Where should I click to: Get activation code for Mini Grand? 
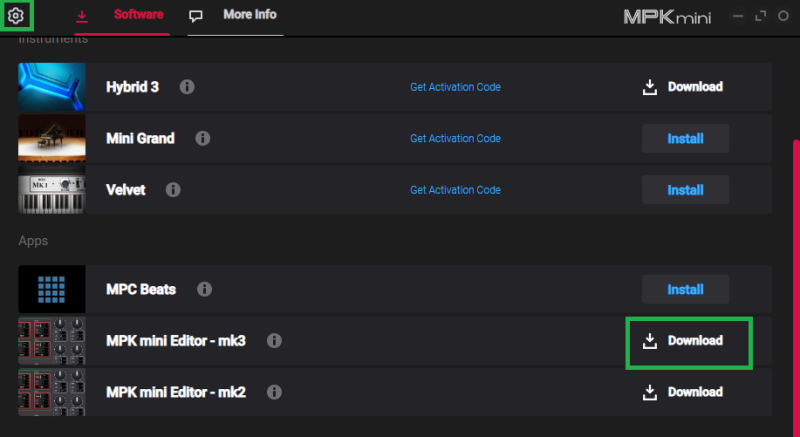455,138
